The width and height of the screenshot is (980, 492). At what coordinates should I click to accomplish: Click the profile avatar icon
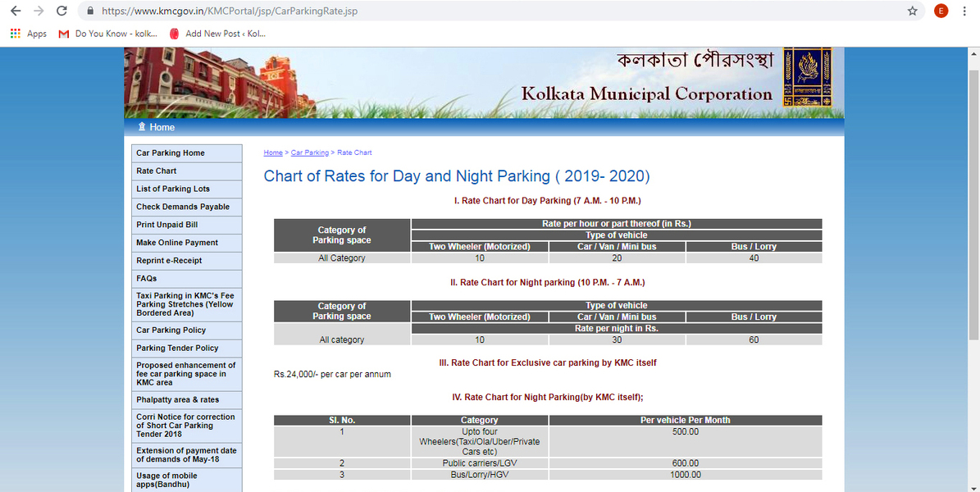(x=941, y=11)
